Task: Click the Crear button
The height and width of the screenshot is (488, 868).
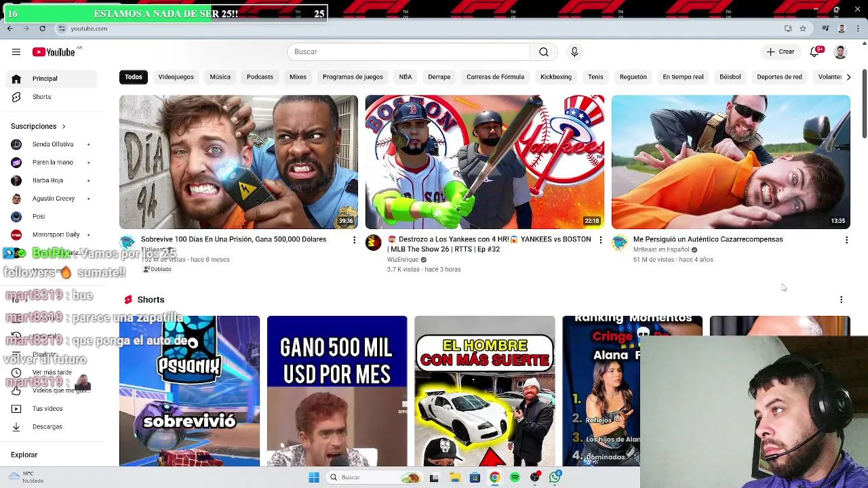Action: (781, 52)
